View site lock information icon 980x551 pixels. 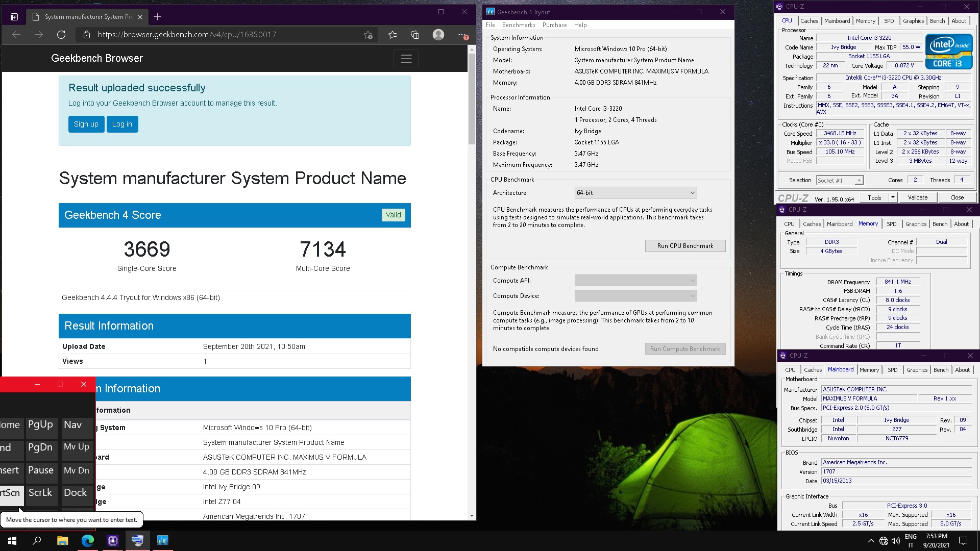pos(87,35)
